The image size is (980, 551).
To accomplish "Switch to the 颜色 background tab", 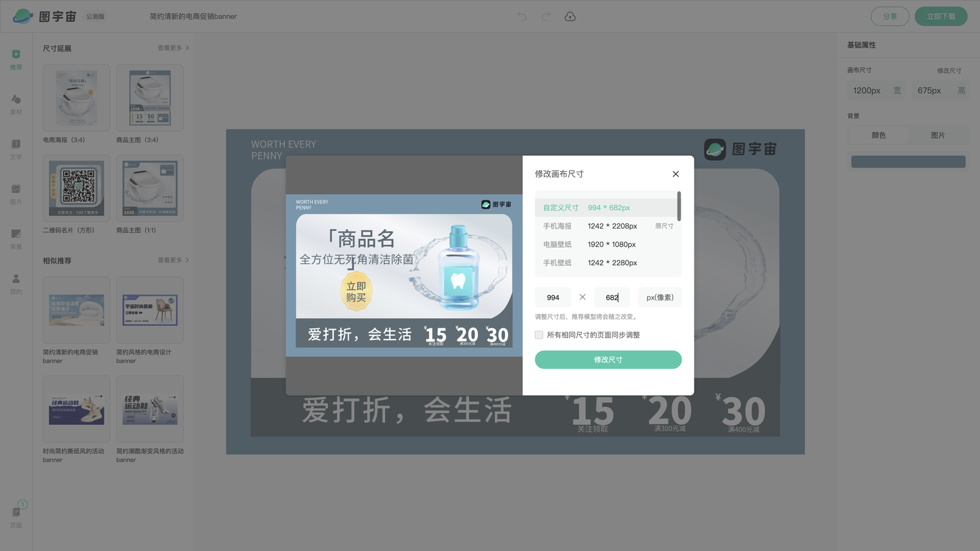I will (x=879, y=135).
